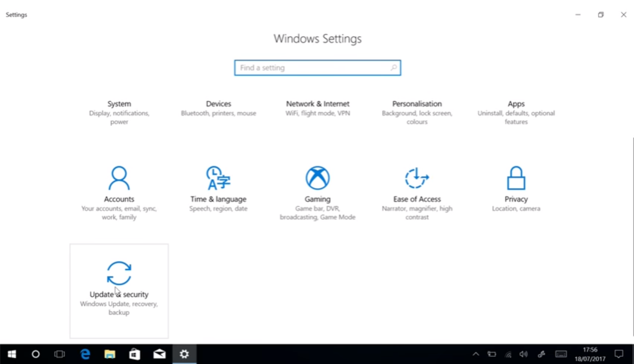Click the Gaming label text

click(x=318, y=199)
